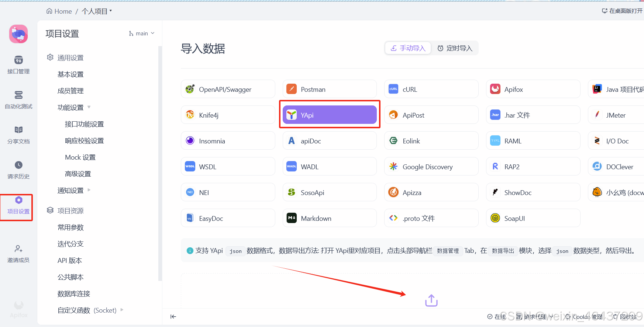Open 邀请成员 in the sidebar
The height and width of the screenshot is (327, 644).
pyautogui.click(x=18, y=254)
